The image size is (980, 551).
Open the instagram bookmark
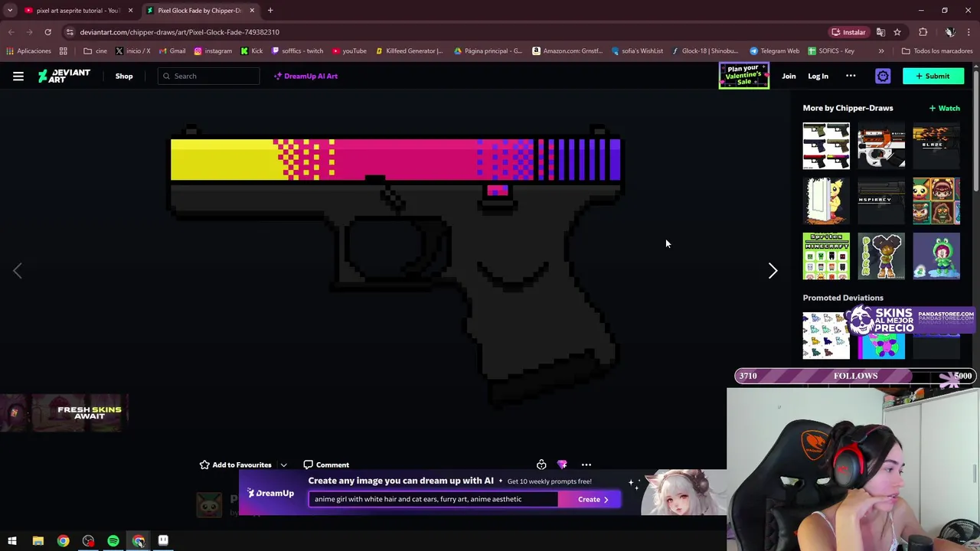click(213, 51)
